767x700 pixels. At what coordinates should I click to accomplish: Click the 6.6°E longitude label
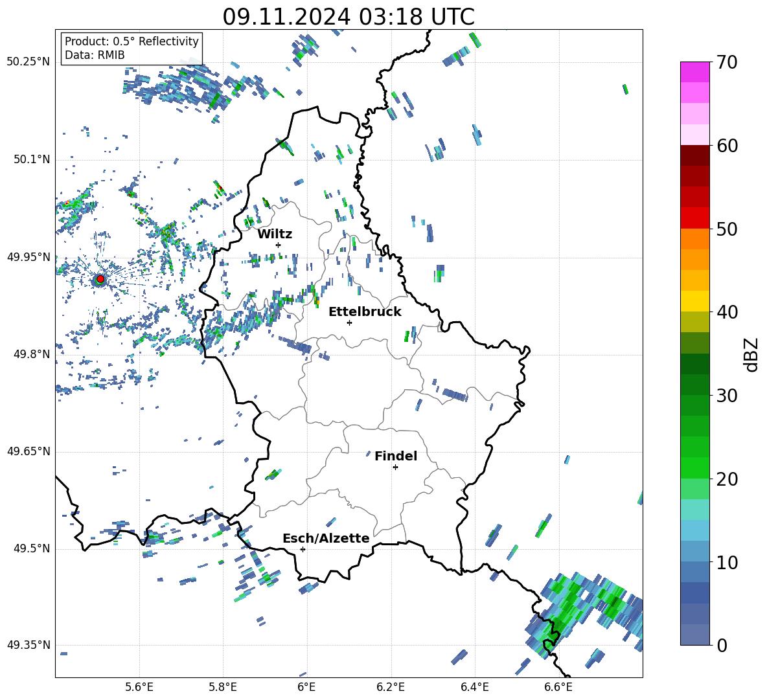point(558,688)
